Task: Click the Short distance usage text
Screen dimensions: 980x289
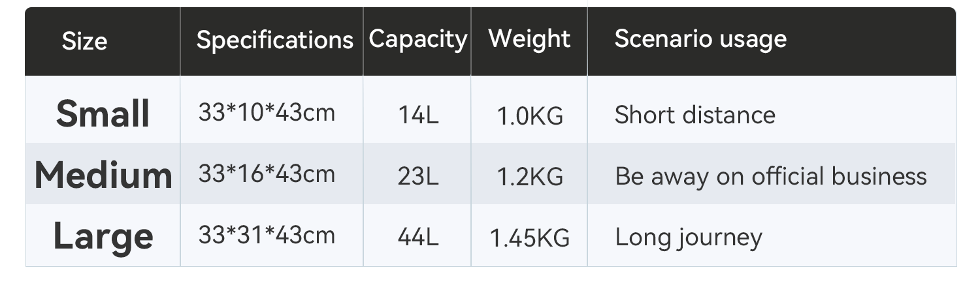Action: point(695,115)
